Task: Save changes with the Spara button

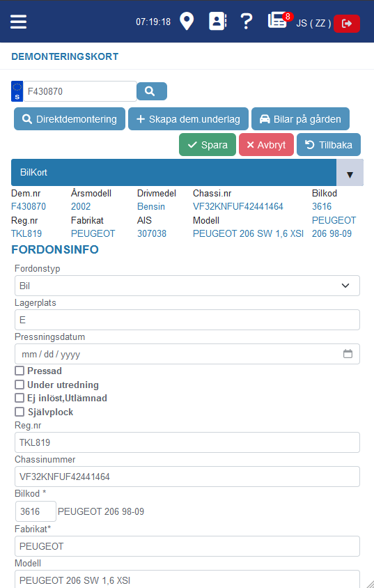Action: coord(208,145)
